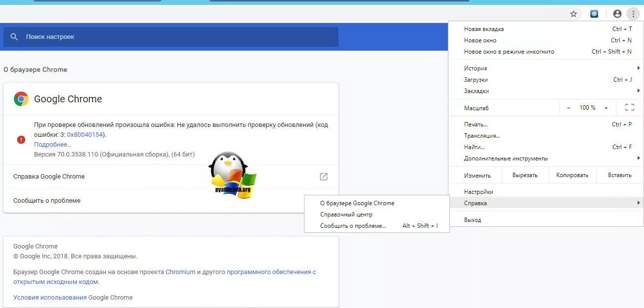The image size is (644, 308).
Task: Select Сообщить о проблеме... in submenu
Action: 377,226
